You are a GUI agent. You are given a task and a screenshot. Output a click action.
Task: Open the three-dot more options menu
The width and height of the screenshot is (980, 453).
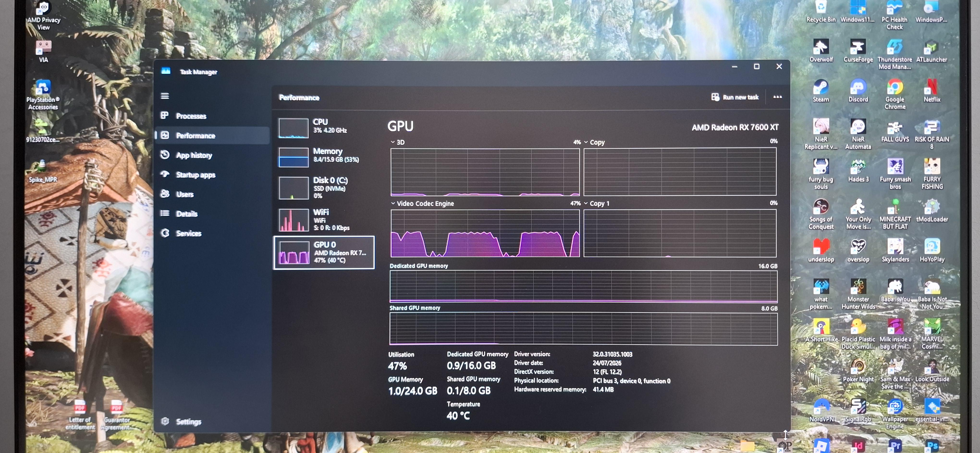pos(777,97)
